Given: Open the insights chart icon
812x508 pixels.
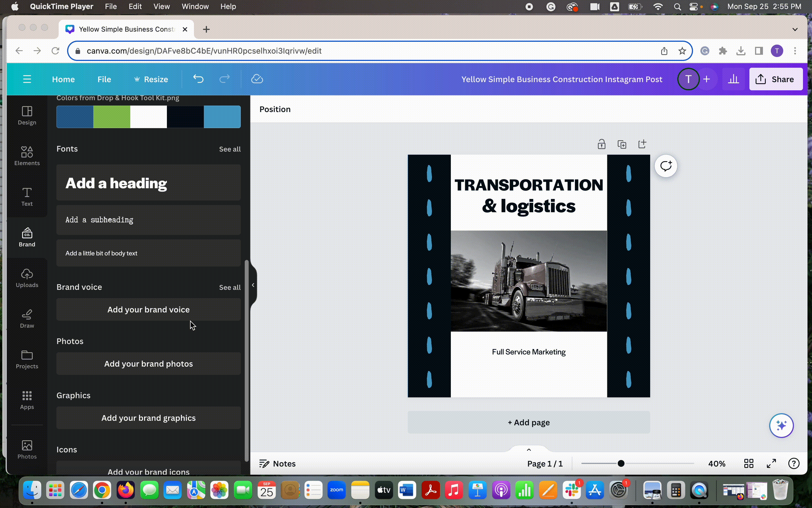Looking at the screenshot, I should tap(734, 79).
